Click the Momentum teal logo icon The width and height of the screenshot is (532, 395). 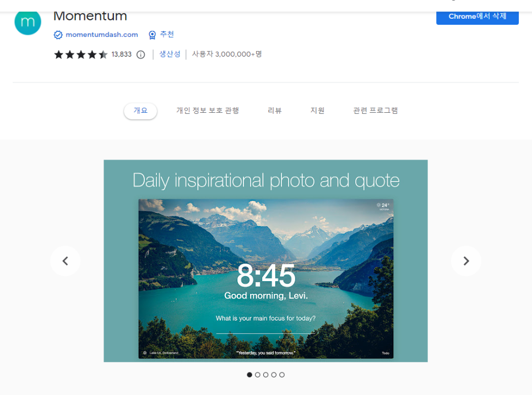(x=28, y=22)
